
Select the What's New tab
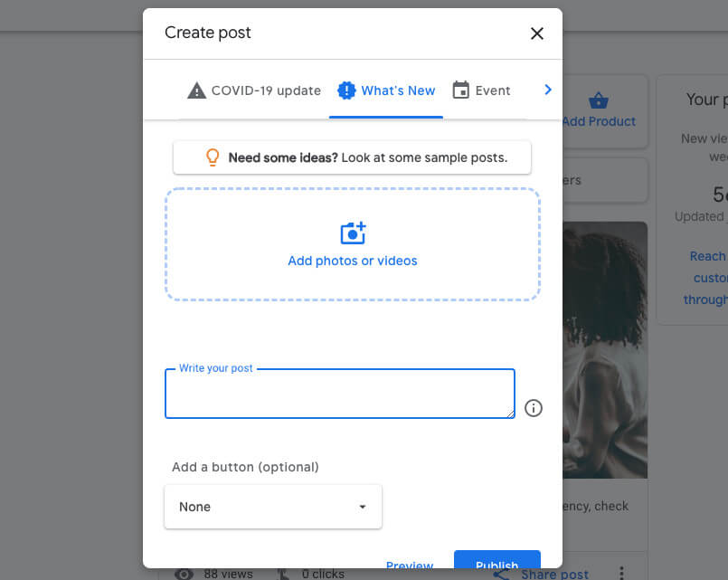click(x=386, y=90)
